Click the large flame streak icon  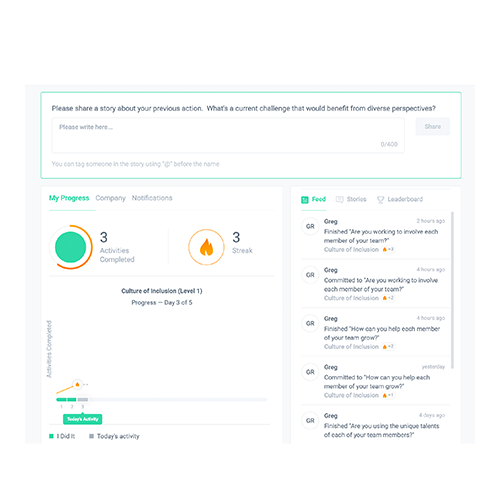pyautogui.click(x=206, y=247)
